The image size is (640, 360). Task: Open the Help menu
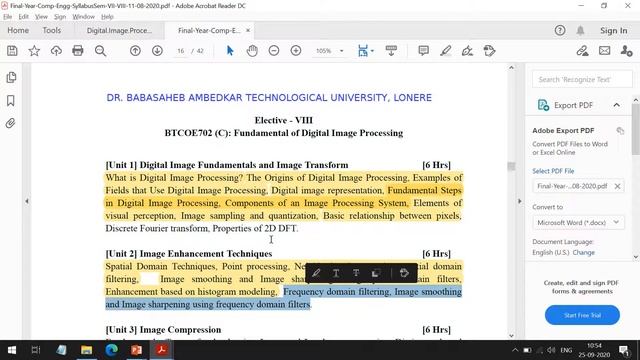(107, 17)
